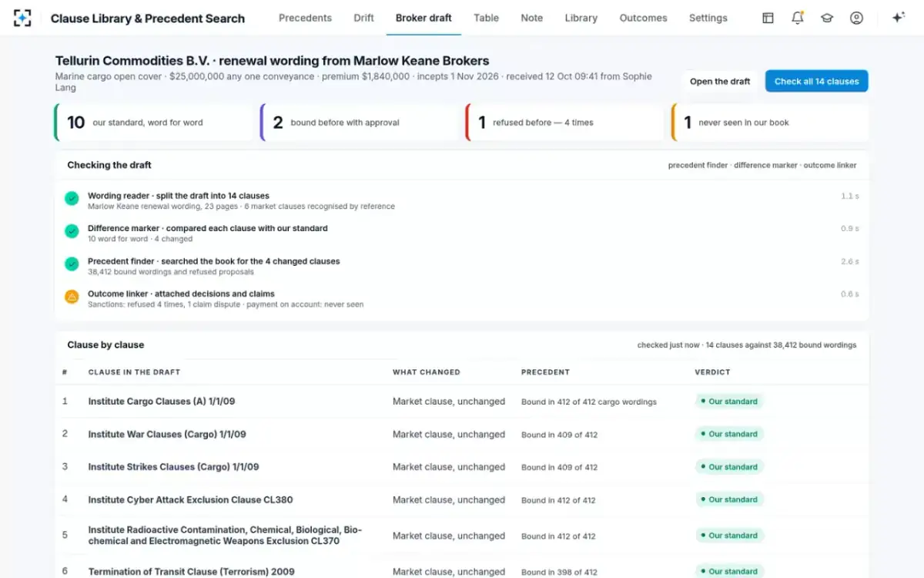
Task: Click Check all 14 clauses button
Action: 817,81
